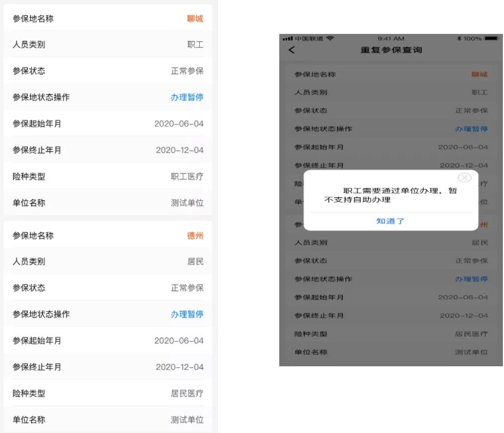Tap the back arrow beside 重复参保查询 title
Screen dimensions: 504x433
click(291, 51)
